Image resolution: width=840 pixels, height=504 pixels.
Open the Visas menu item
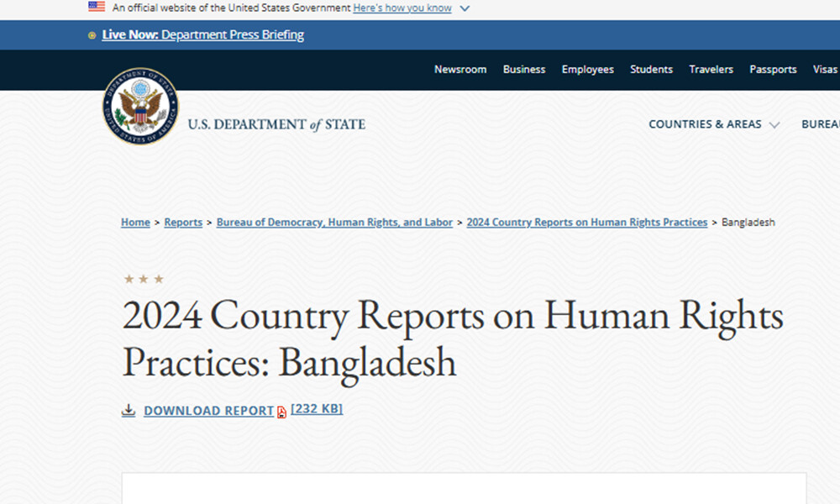click(x=825, y=70)
